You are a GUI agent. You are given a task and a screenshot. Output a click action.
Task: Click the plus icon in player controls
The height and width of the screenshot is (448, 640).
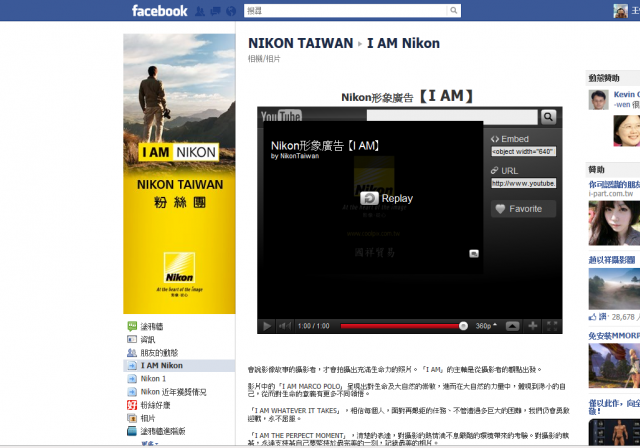tap(532, 326)
